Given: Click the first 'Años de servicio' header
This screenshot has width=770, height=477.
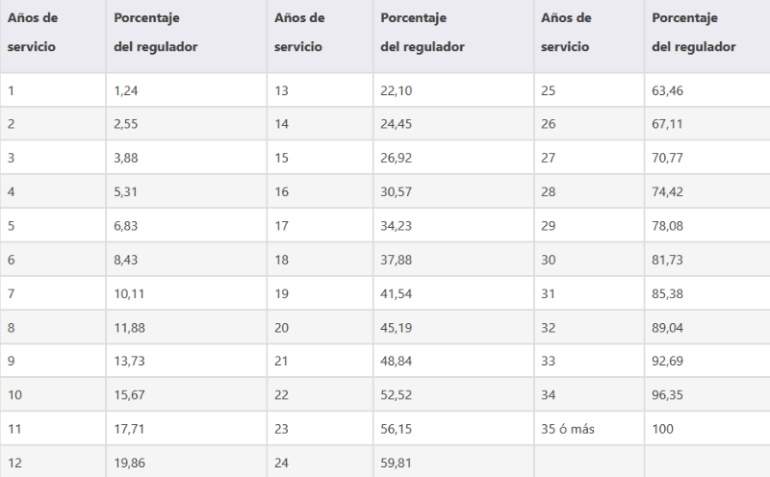Looking at the screenshot, I should 53,36.
